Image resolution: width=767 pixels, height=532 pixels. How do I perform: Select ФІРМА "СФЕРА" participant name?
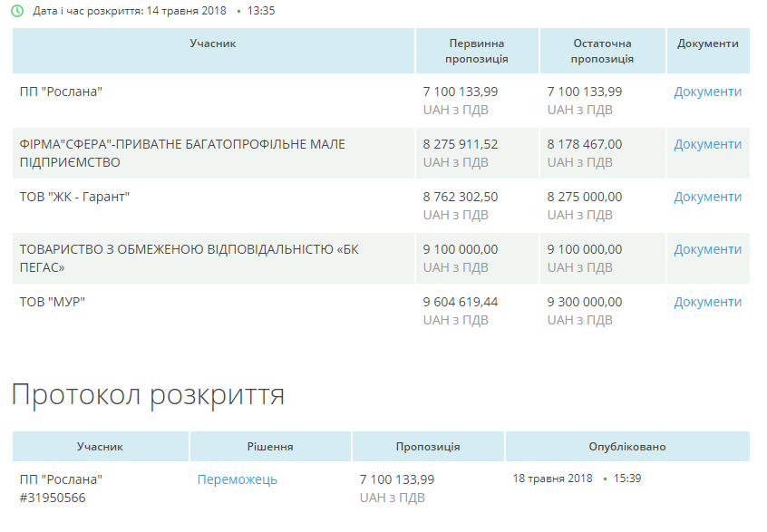point(181,153)
